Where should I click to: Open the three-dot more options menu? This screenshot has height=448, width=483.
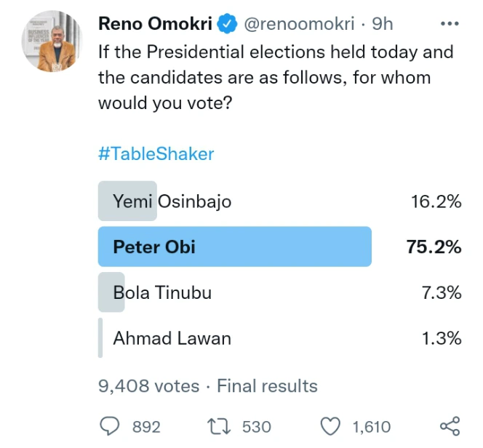[450, 24]
